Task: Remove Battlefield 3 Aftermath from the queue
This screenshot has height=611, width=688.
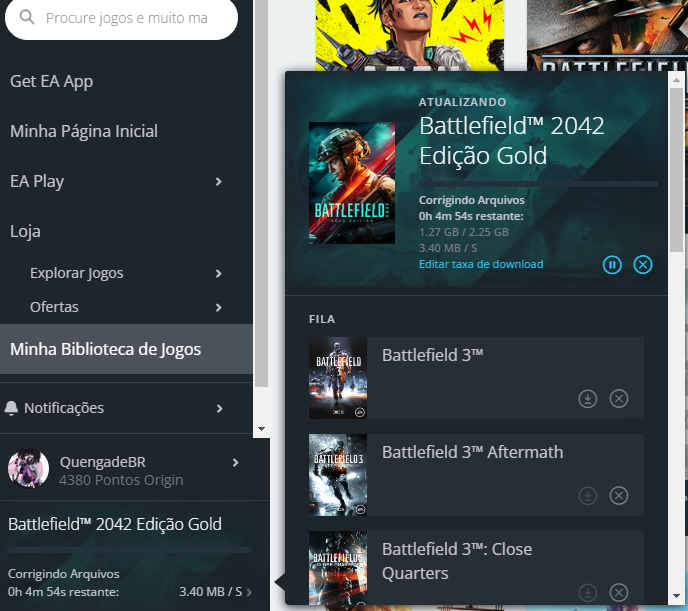Action: tap(619, 496)
